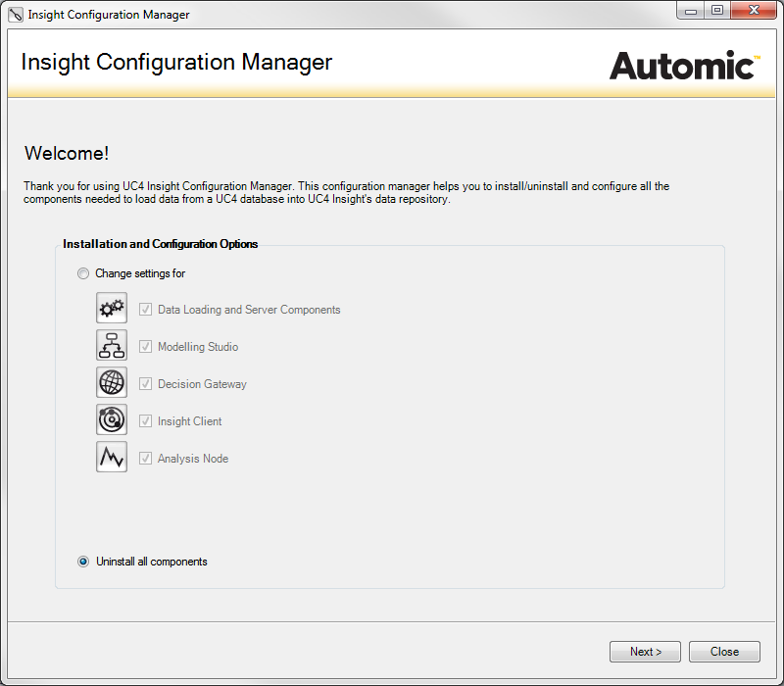Click the Insight Client target icon
The height and width of the screenshot is (686, 784).
click(x=112, y=419)
